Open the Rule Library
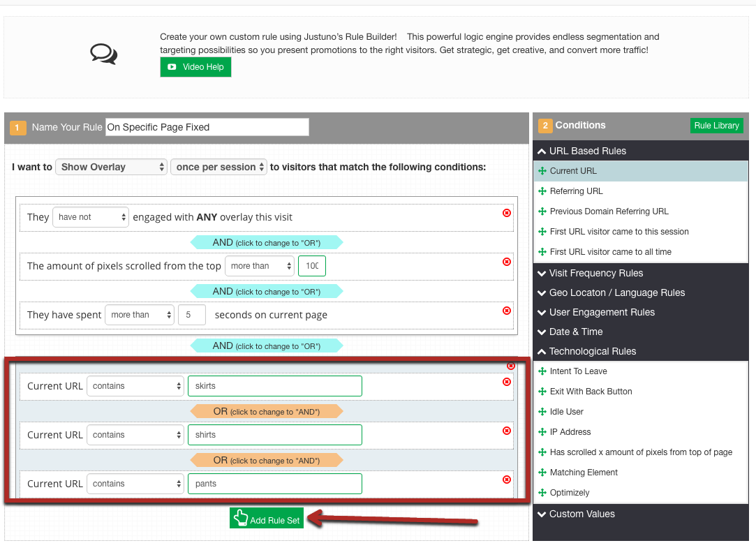This screenshot has width=756, height=557. (x=716, y=126)
